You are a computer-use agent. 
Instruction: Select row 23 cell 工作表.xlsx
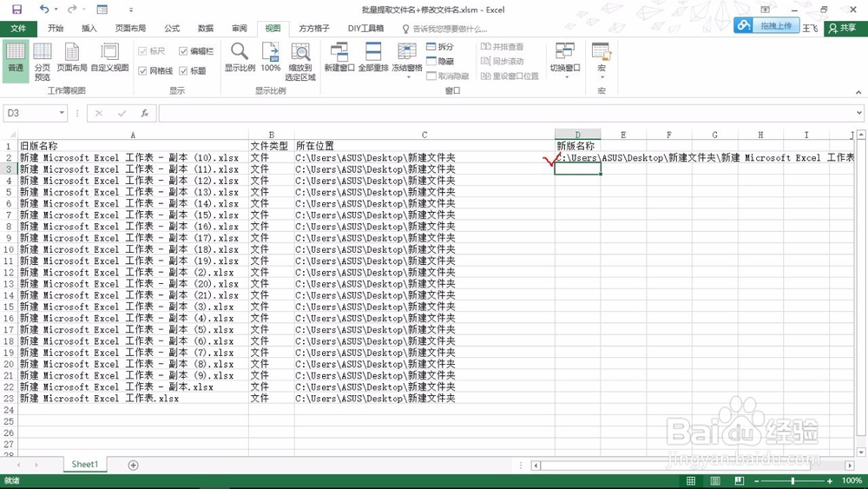pos(133,398)
